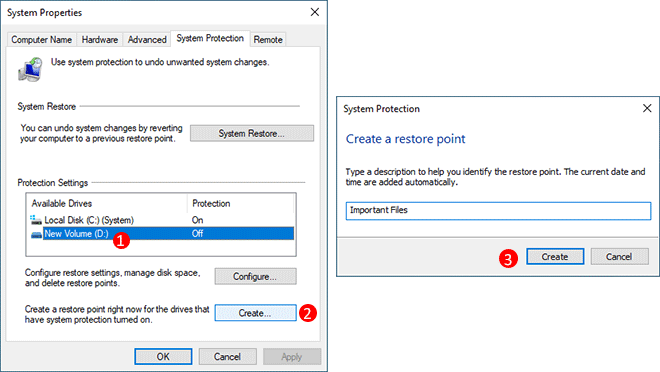This screenshot has width=660, height=372.
Task: Click the New Volume (D:) drive icon
Action: (x=36, y=234)
